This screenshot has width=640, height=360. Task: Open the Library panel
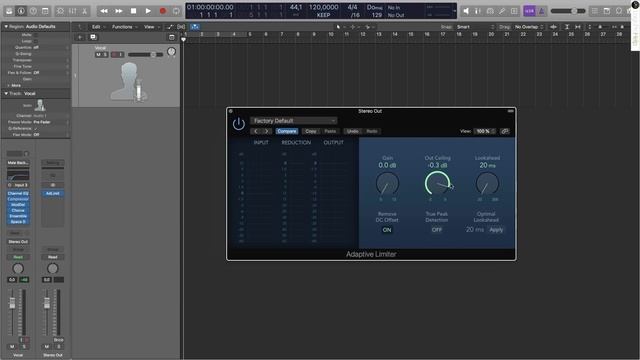click(x=9, y=11)
